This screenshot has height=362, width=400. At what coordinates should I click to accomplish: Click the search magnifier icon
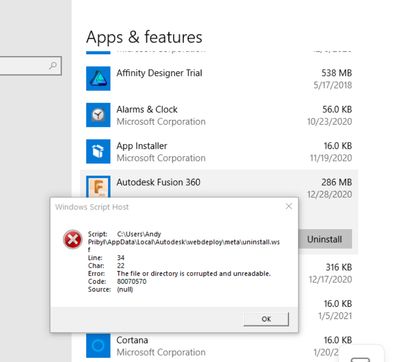point(53,66)
